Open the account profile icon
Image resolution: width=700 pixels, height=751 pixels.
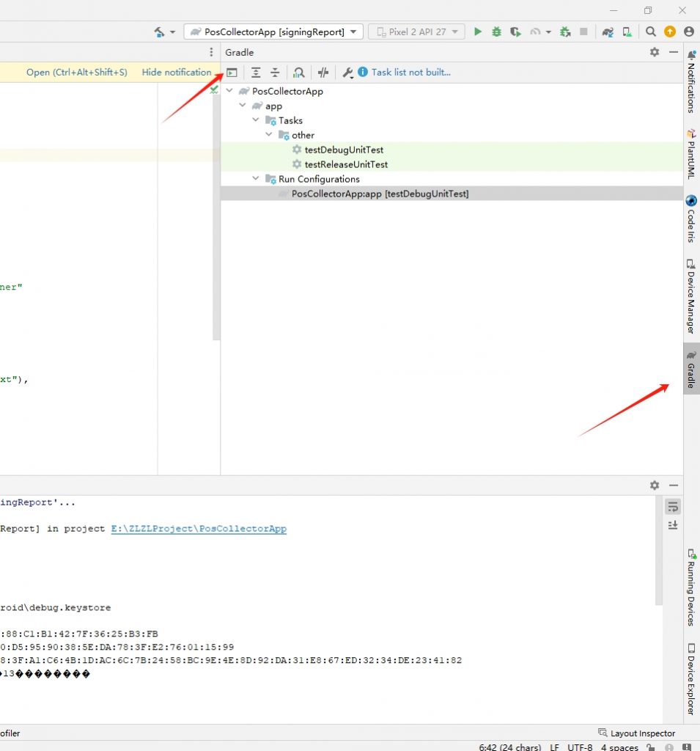click(x=688, y=32)
